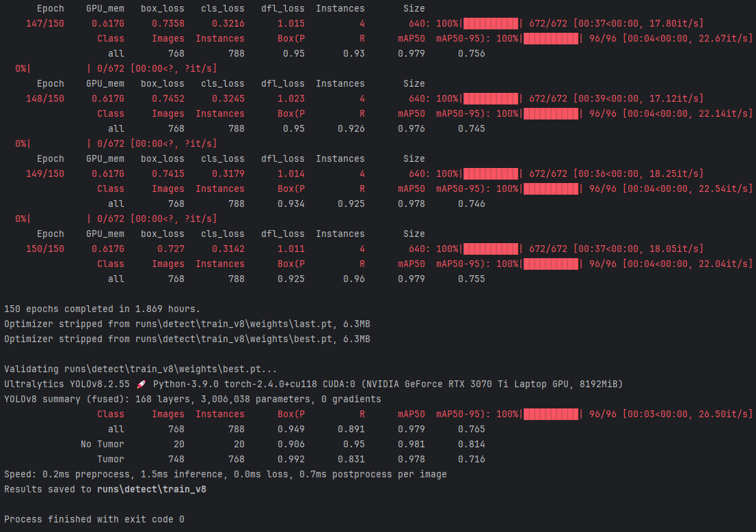The image size is (756, 532).
Task: Click the 'No Tumor' class row label
Action: (x=103, y=445)
